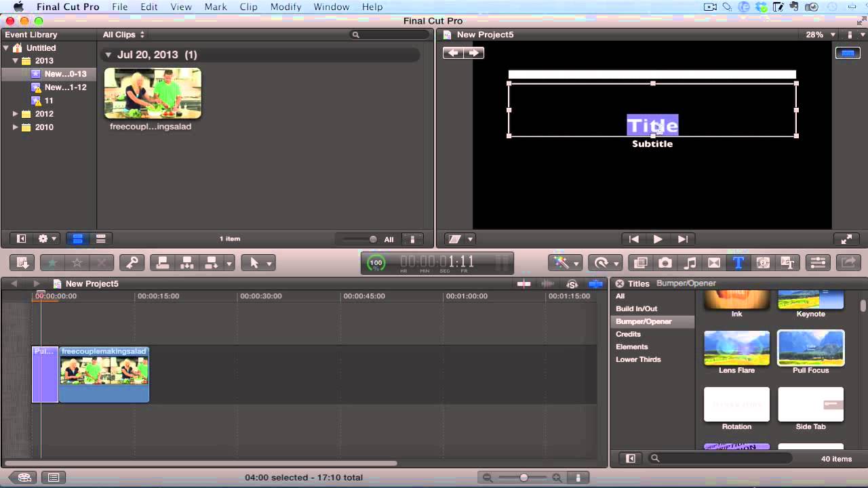The image size is (868, 488).
Task: Hide the Titles browser sidebar
Action: 631,459
